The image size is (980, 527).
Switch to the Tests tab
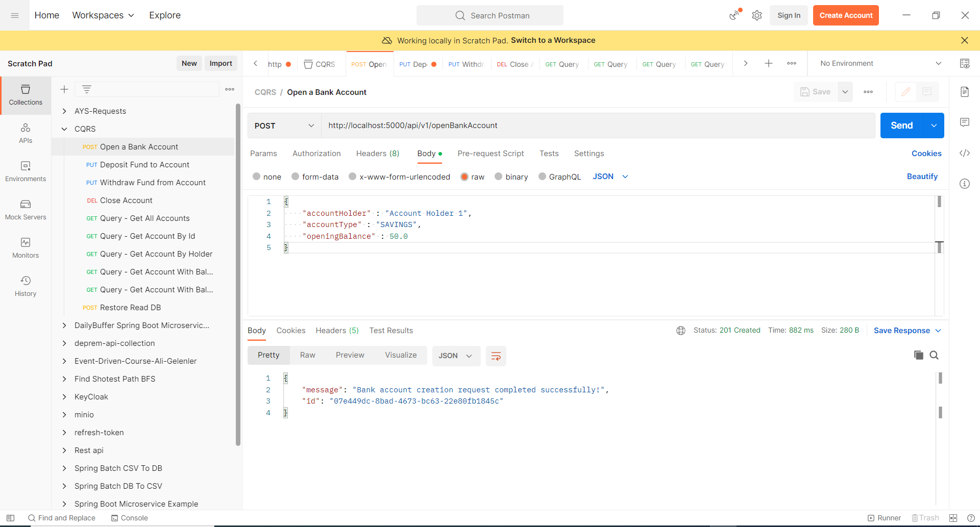tap(549, 154)
